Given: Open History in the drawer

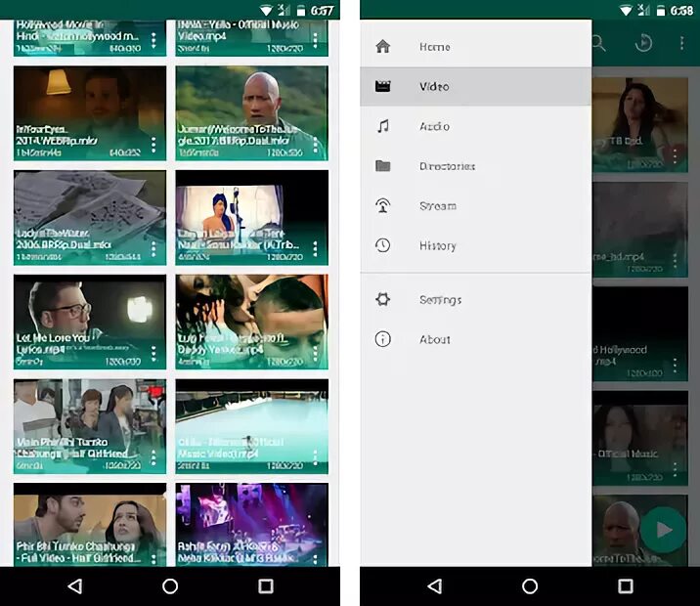Looking at the screenshot, I should click(475, 245).
